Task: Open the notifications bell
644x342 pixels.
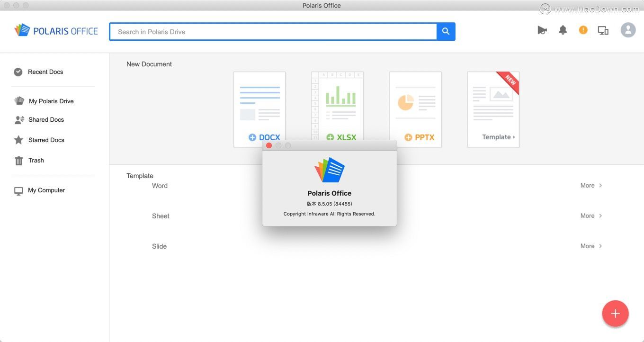Action: pos(563,30)
